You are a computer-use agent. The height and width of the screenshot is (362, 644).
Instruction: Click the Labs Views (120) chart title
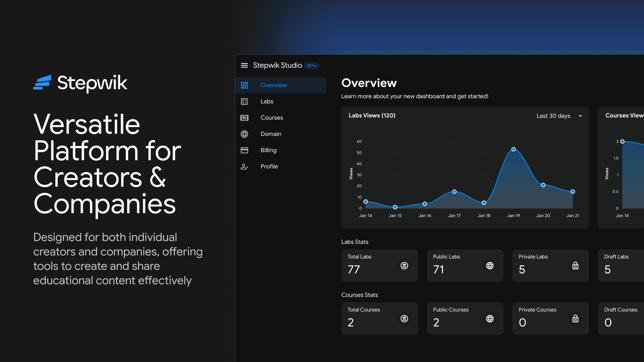pos(372,115)
